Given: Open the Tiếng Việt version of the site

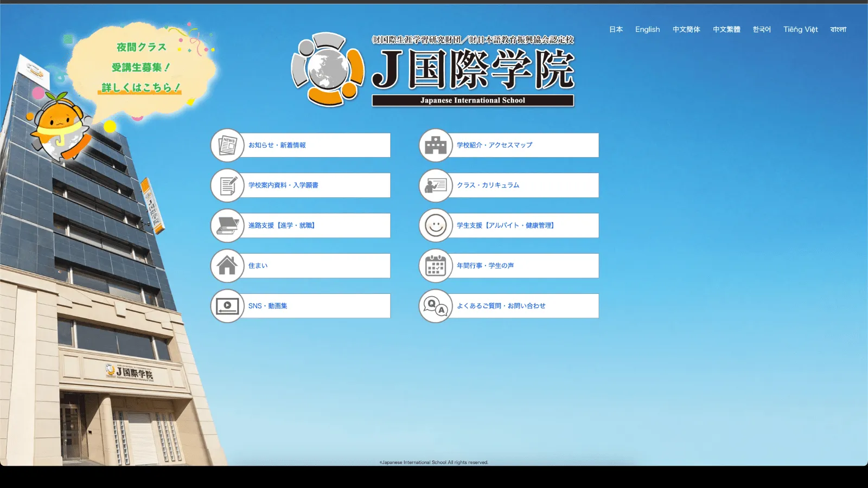Looking at the screenshot, I should pos(800,29).
